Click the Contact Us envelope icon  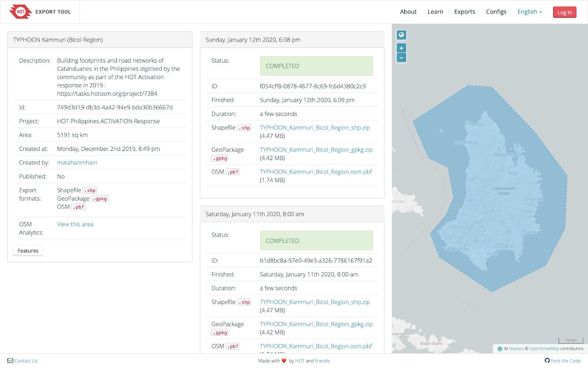pos(10,361)
